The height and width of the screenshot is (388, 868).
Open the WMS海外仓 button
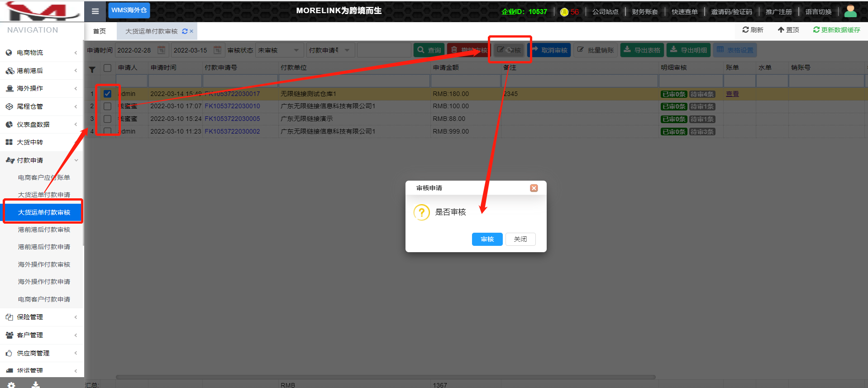129,10
